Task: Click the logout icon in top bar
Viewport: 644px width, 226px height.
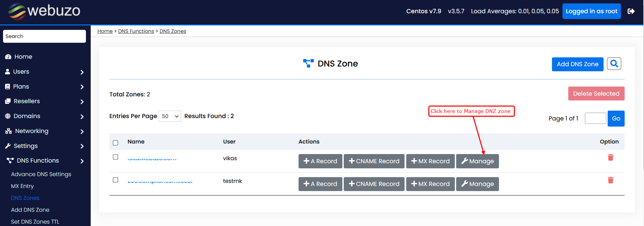Action: (631, 11)
